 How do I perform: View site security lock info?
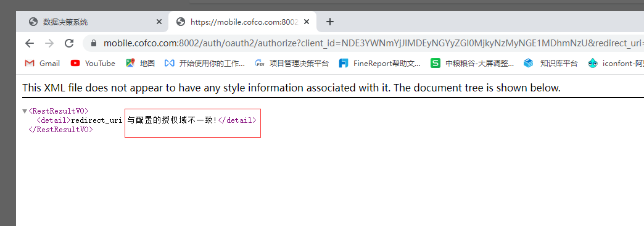tap(94, 43)
